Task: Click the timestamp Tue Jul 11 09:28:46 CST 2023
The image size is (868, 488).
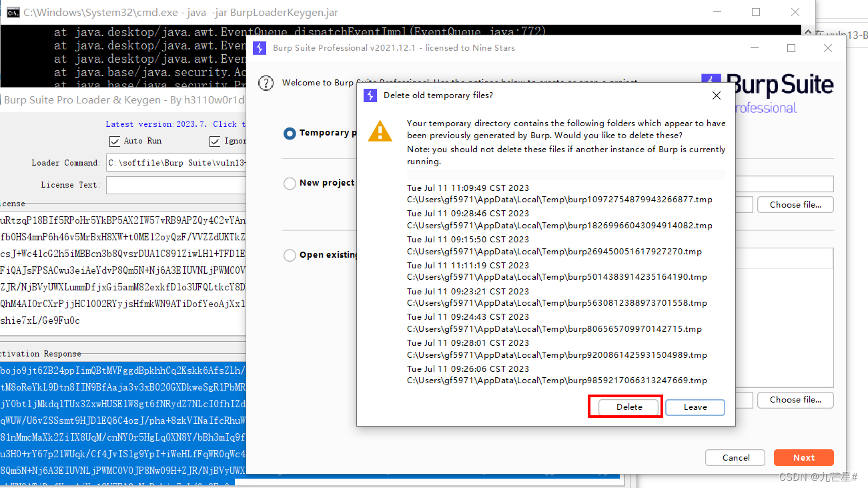Action: 468,214
